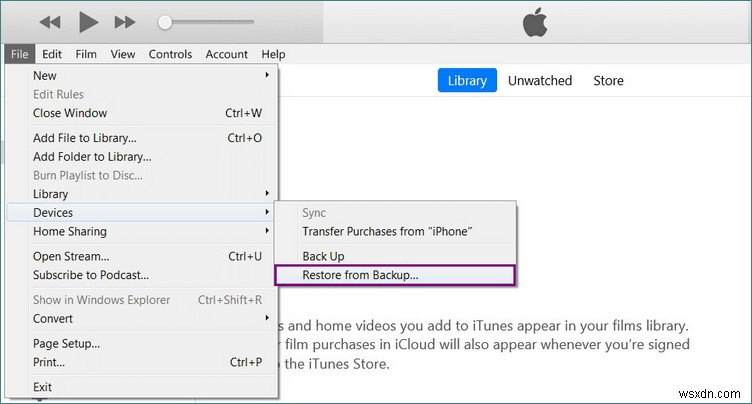
Task: Click the Edit Rules menu entry
Action: click(141, 95)
